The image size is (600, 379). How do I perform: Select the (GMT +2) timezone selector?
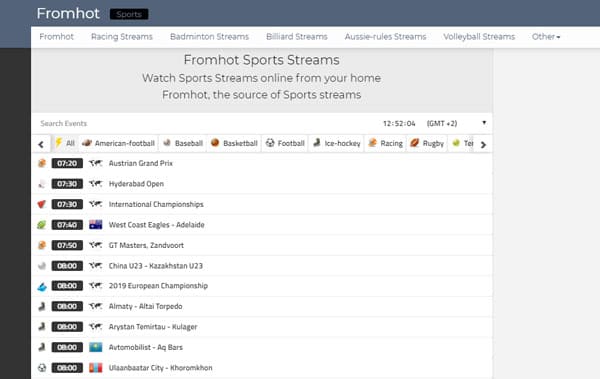(442, 123)
